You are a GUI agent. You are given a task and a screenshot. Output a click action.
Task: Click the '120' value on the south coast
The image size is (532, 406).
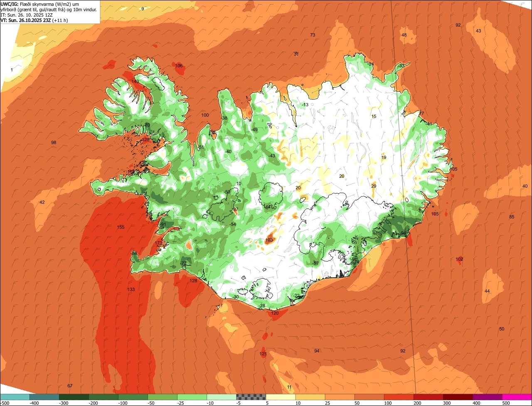coord(275,313)
